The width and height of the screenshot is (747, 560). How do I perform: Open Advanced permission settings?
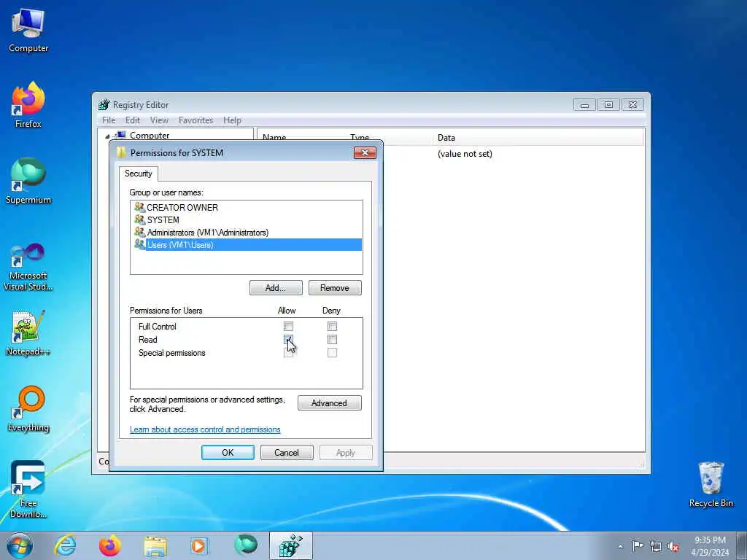[x=329, y=402]
